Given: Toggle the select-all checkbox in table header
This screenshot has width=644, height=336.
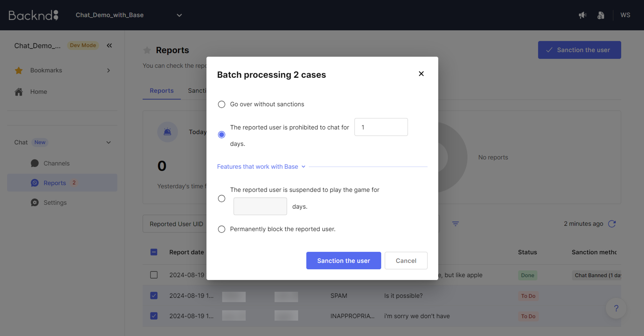Looking at the screenshot, I should coord(154,252).
